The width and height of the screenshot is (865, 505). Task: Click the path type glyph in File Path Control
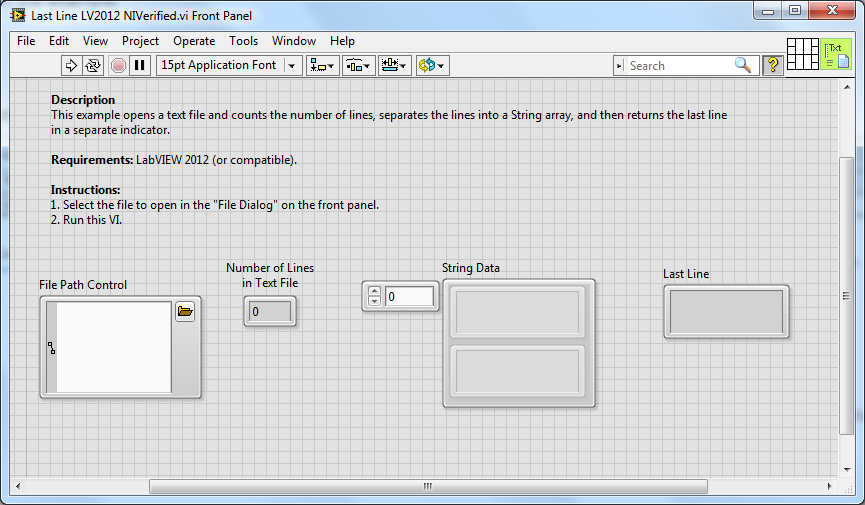coord(51,348)
